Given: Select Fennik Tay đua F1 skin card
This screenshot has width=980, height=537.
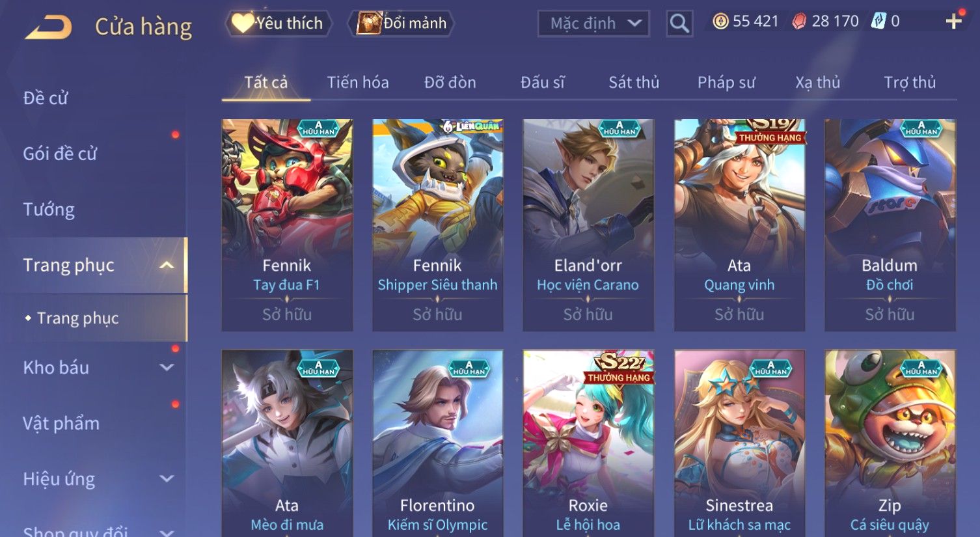Looking at the screenshot, I should 287,225.
